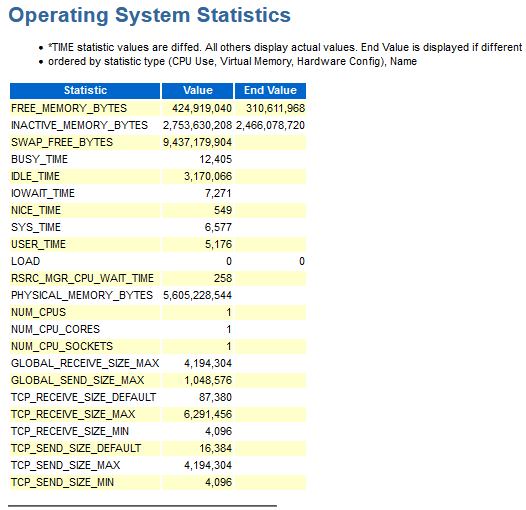Select the TCP_RECEIVE_SIZE_DEFAULT label
This screenshot has width=526, height=510.
(84, 397)
